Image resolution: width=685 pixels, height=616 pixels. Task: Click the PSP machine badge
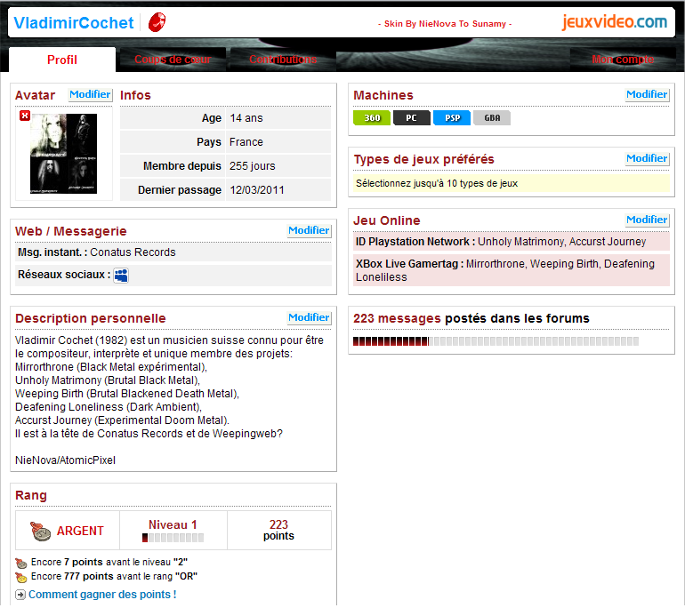[452, 118]
